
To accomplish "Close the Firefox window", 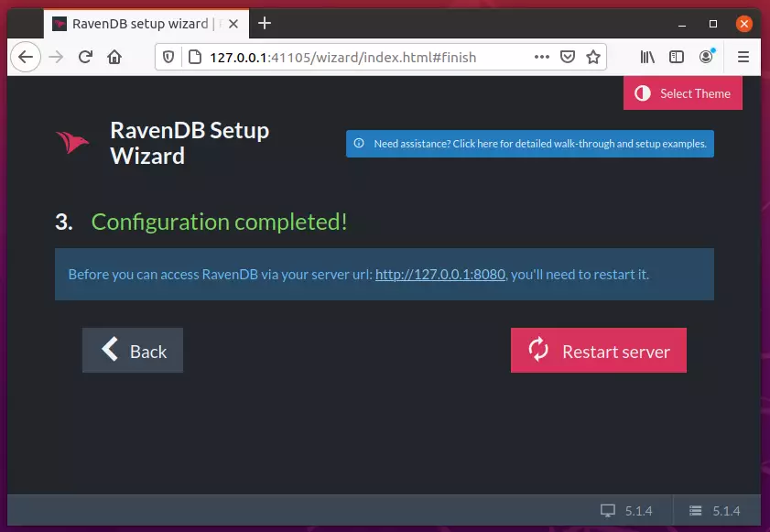I will tap(744, 24).
